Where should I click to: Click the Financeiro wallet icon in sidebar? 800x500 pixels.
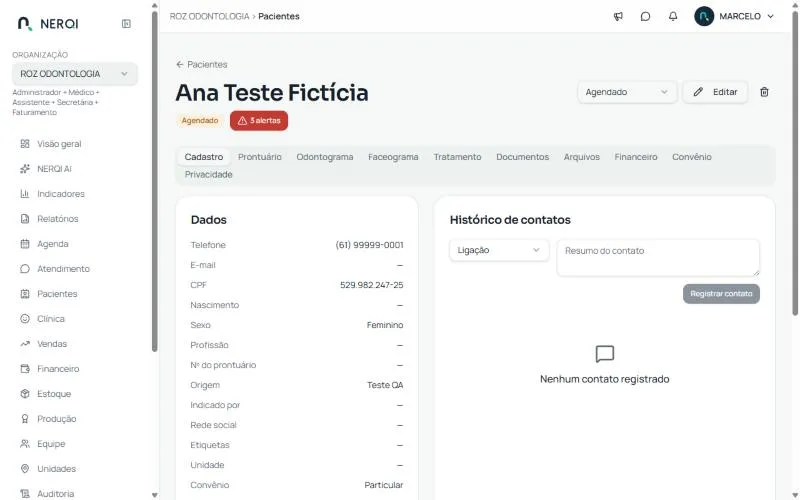tap(24, 369)
